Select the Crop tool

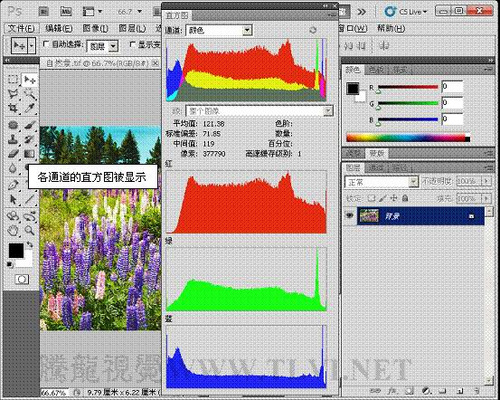tap(13, 108)
